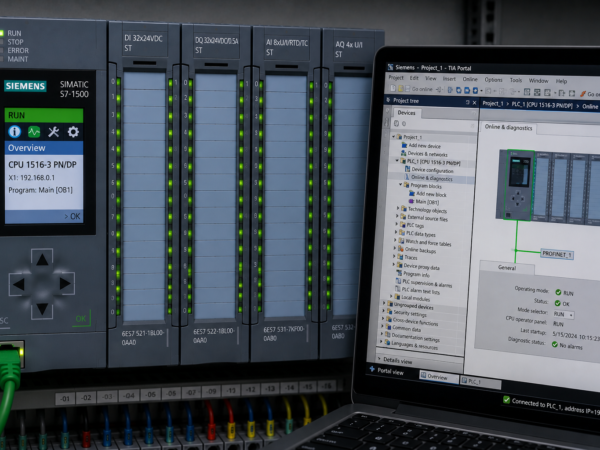Select the wrench tools icon on PLC display
This screenshot has width=600, height=450.
pyautogui.click(x=54, y=132)
